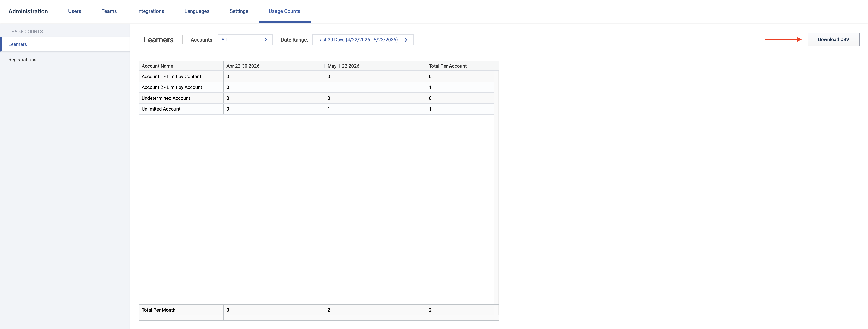Go to the Integrations tab
The width and height of the screenshot is (868, 329).
[151, 11]
